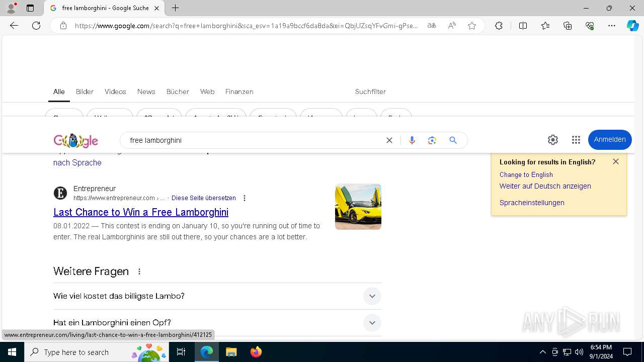The height and width of the screenshot is (362, 644).
Task: Click Anmelden sign-in button
Action: tap(610, 140)
